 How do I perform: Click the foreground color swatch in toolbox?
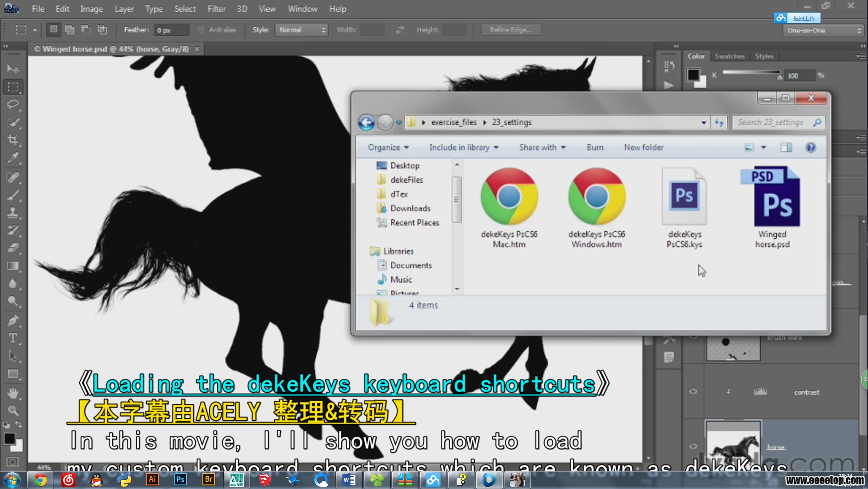[9, 438]
